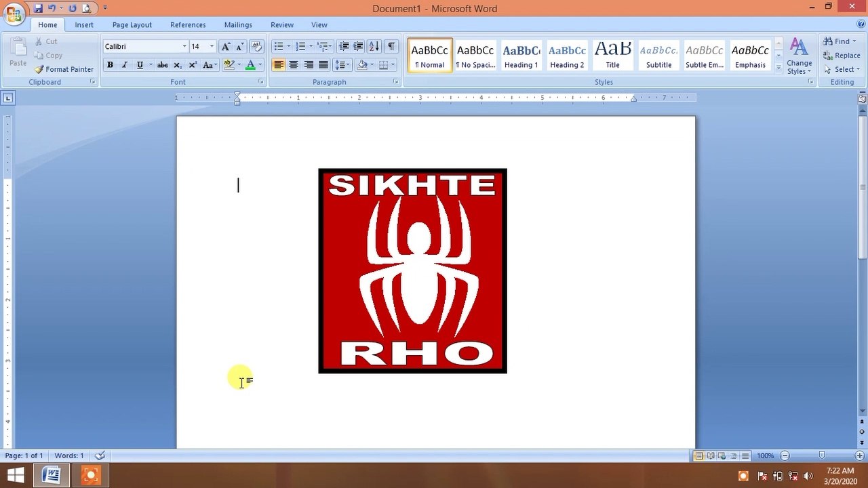868x488 pixels.
Task: Decrease the paragraph indent
Action: click(x=344, y=46)
